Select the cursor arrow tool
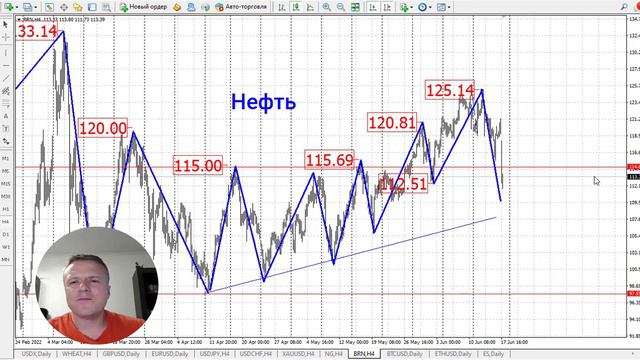This screenshot has width=640, height=360. pyautogui.click(x=6, y=25)
